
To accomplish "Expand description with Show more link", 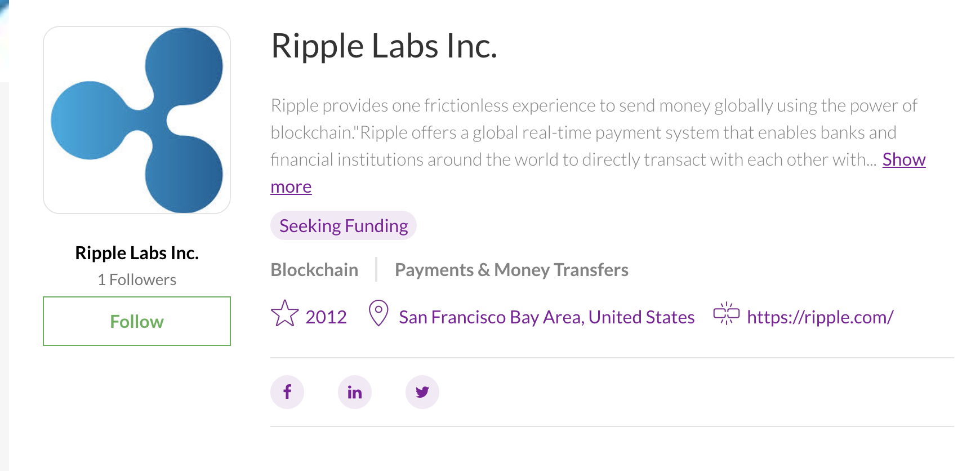I will [904, 159].
